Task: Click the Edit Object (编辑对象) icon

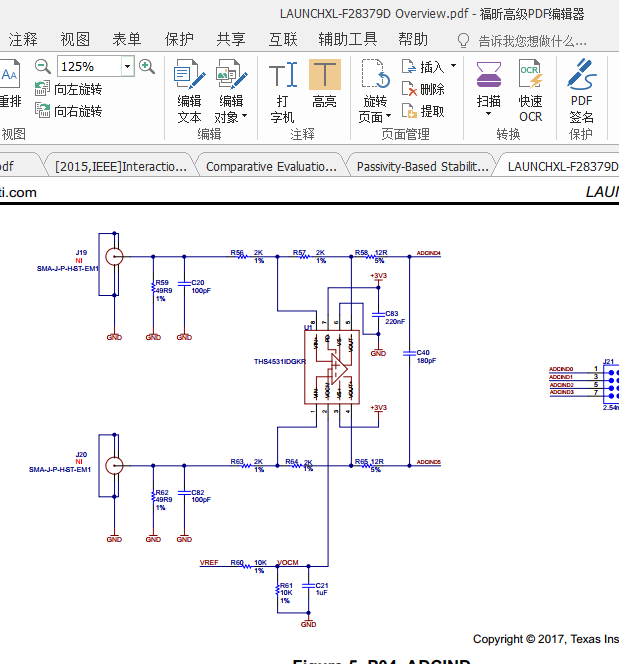Action: coord(231,75)
